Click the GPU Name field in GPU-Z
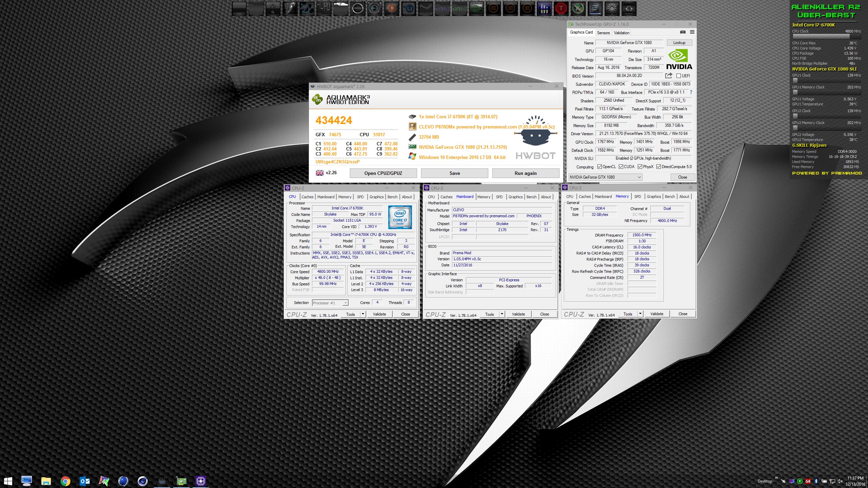 click(629, 43)
